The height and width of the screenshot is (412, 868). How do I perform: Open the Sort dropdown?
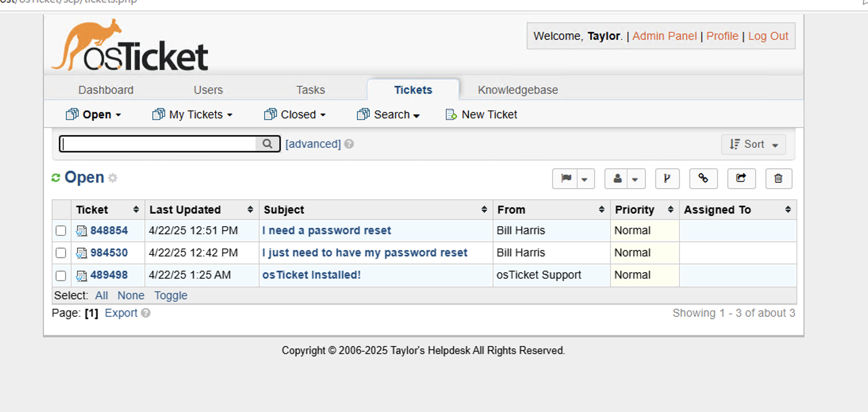(x=753, y=144)
